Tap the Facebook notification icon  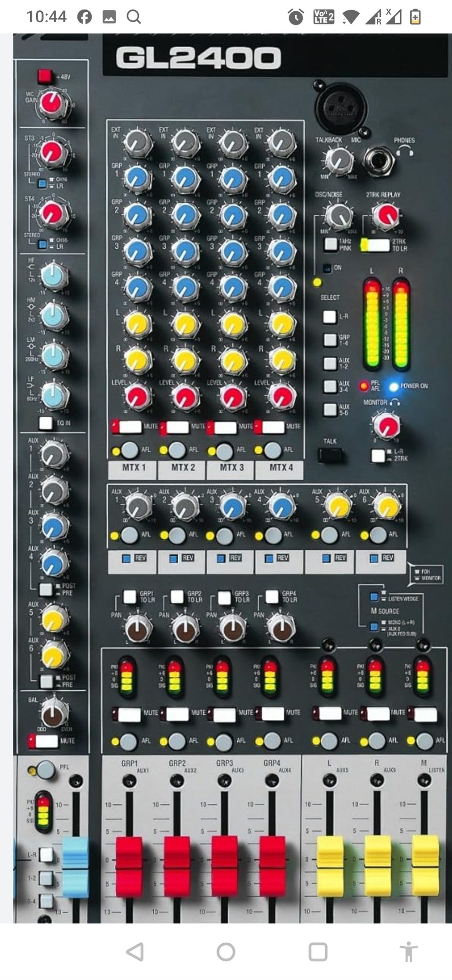pyautogui.click(x=85, y=17)
